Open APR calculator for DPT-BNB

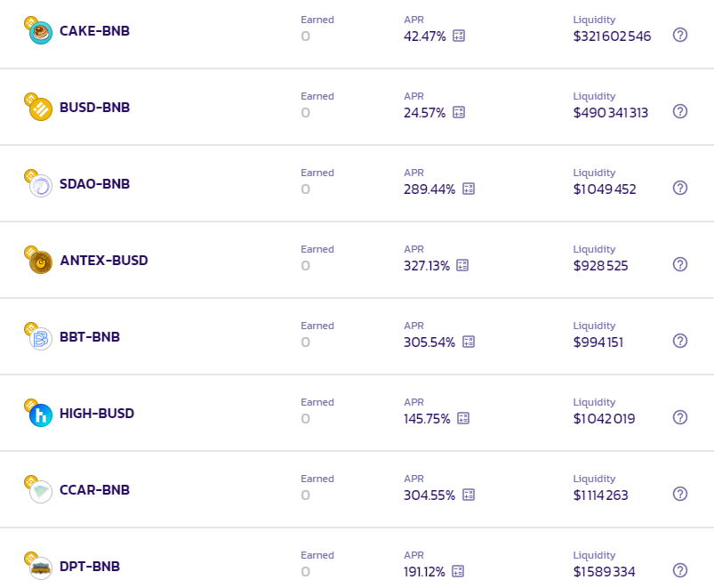(458, 571)
